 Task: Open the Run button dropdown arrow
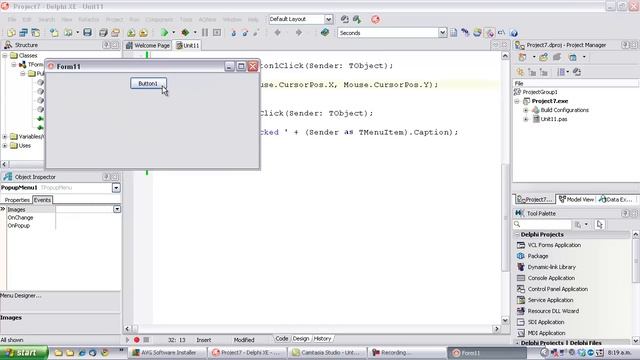click(x=173, y=32)
